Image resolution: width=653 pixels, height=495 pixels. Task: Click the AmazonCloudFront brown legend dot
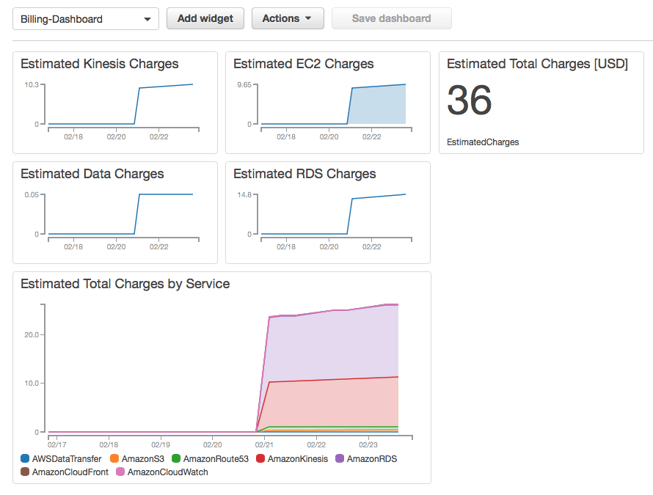26,472
